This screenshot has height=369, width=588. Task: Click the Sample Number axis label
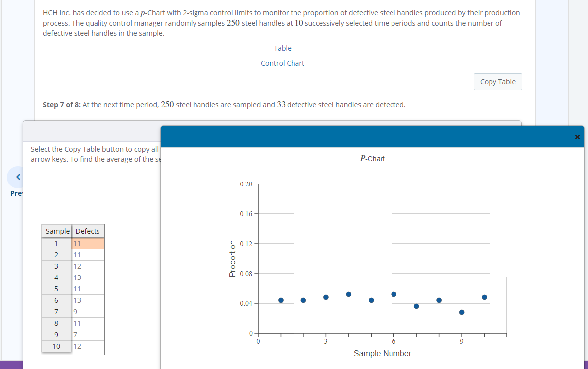(x=382, y=353)
